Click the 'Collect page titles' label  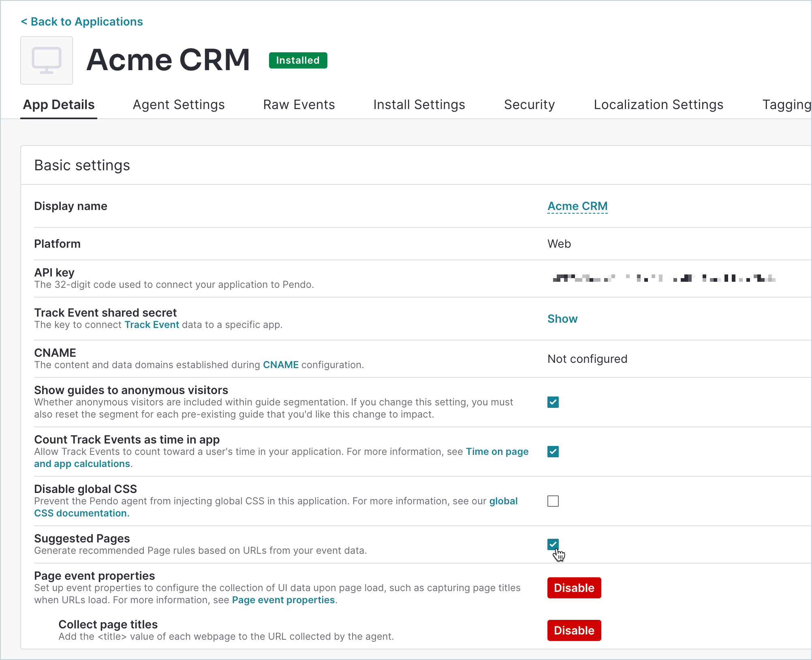(x=108, y=624)
